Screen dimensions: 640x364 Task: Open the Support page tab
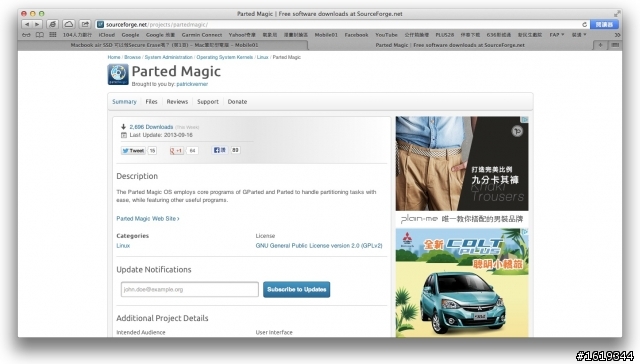(208, 102)
